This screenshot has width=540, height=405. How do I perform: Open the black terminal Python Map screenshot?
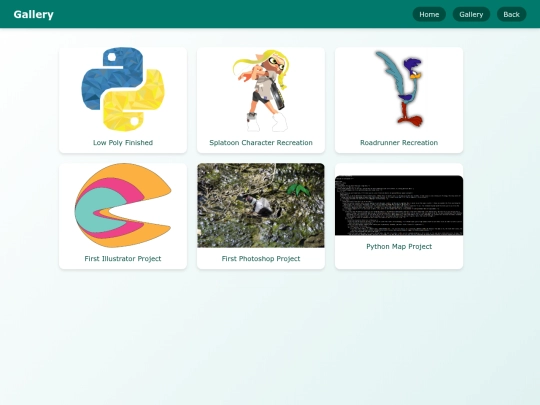pyautogui.click(x=399, y=205)
